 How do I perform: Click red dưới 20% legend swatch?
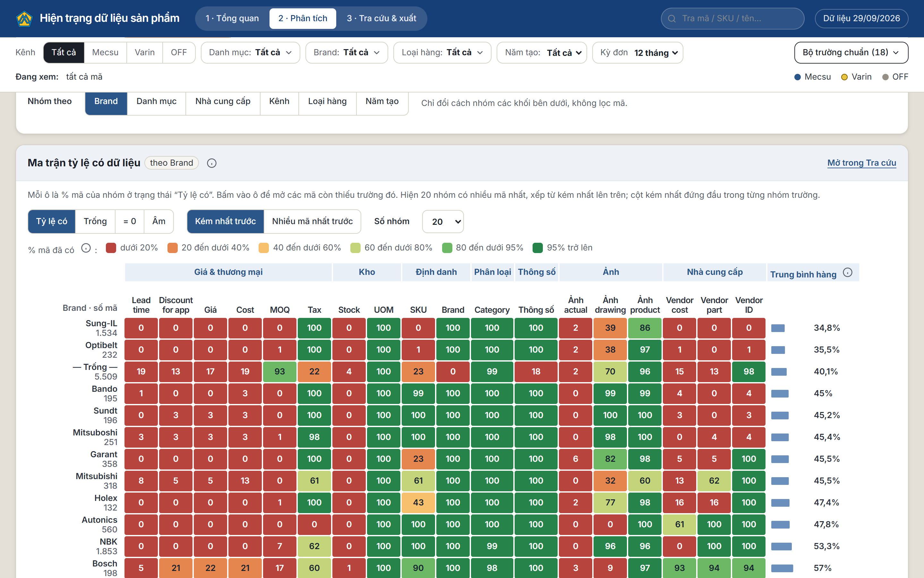tap(111, 248)
